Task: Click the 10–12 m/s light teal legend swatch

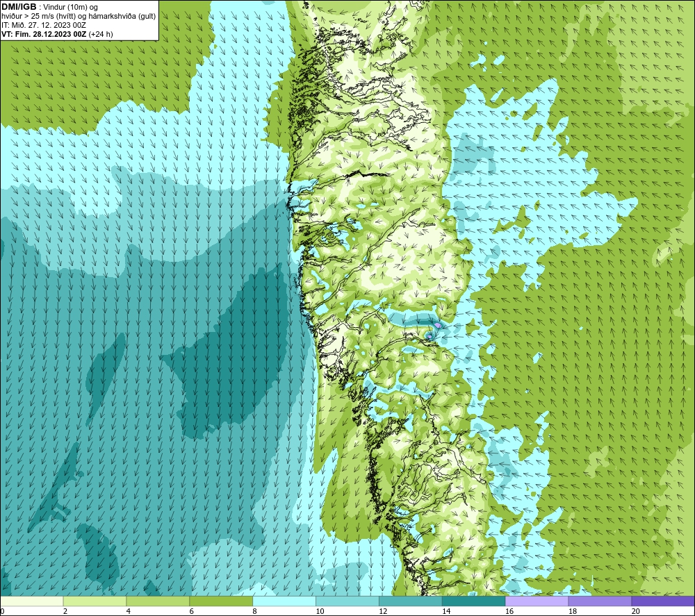Action: (347, 601)
